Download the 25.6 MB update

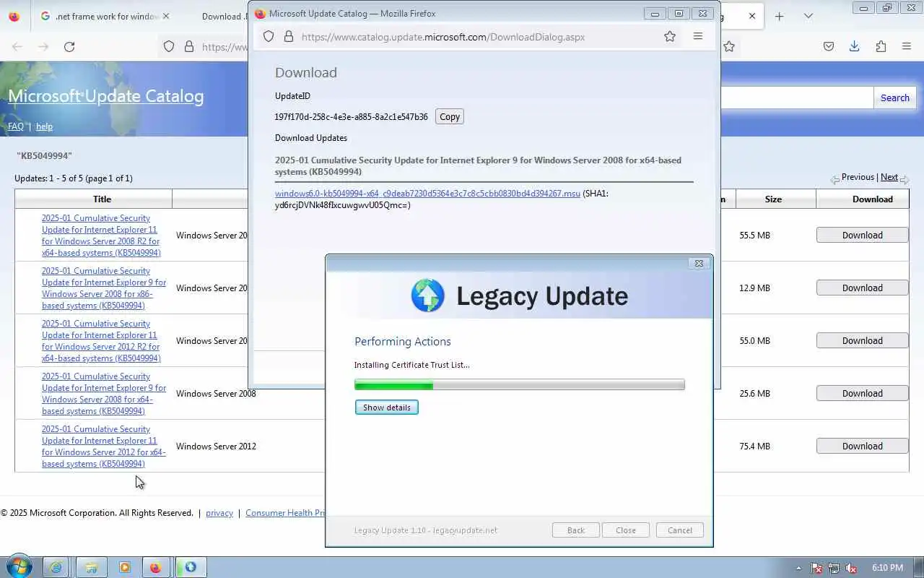click(862, 393)
